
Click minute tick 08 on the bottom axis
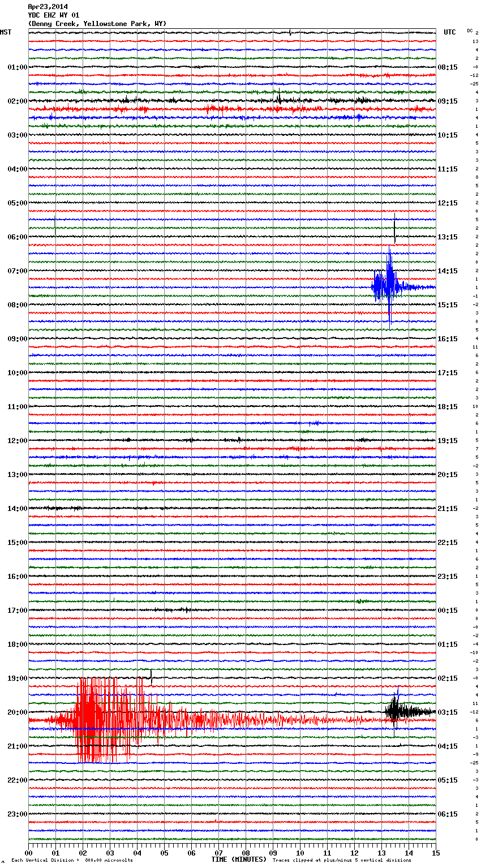(246, 853)
